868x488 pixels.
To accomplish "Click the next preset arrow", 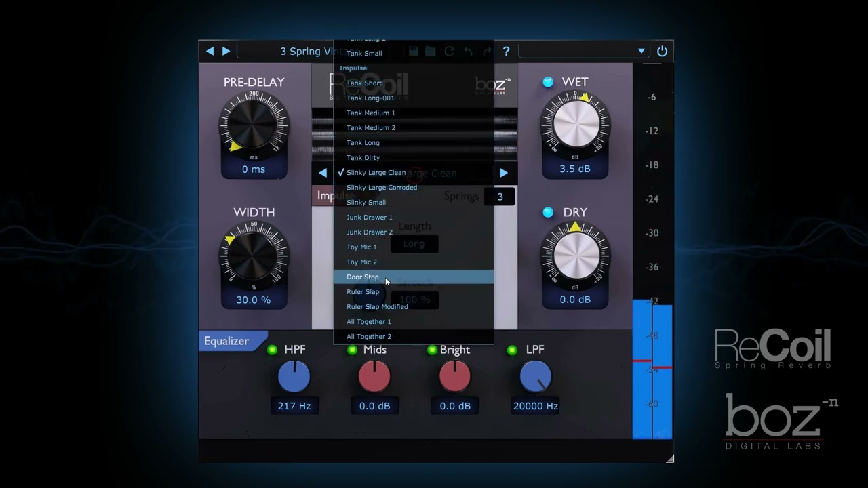I will pos(226,51).
